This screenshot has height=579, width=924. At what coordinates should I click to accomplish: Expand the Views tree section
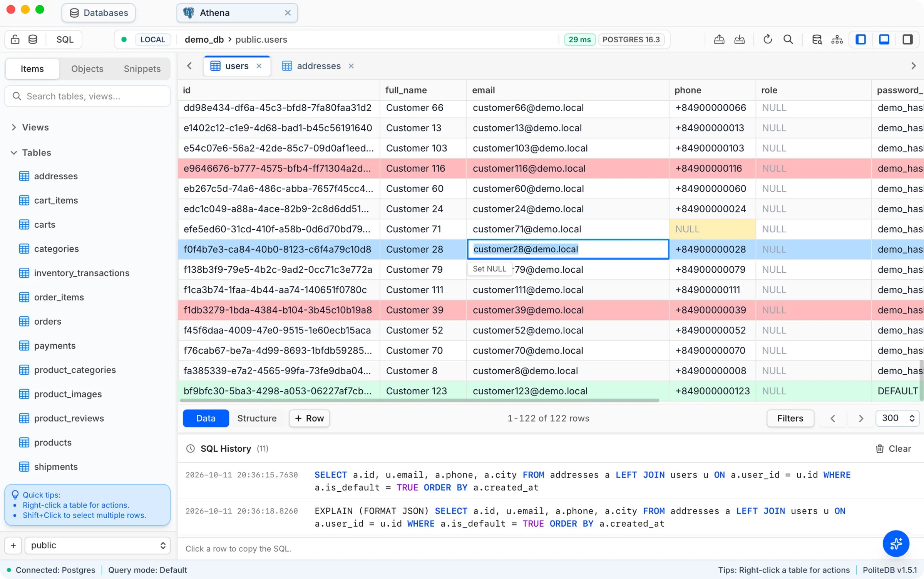(x=14, y=127)
